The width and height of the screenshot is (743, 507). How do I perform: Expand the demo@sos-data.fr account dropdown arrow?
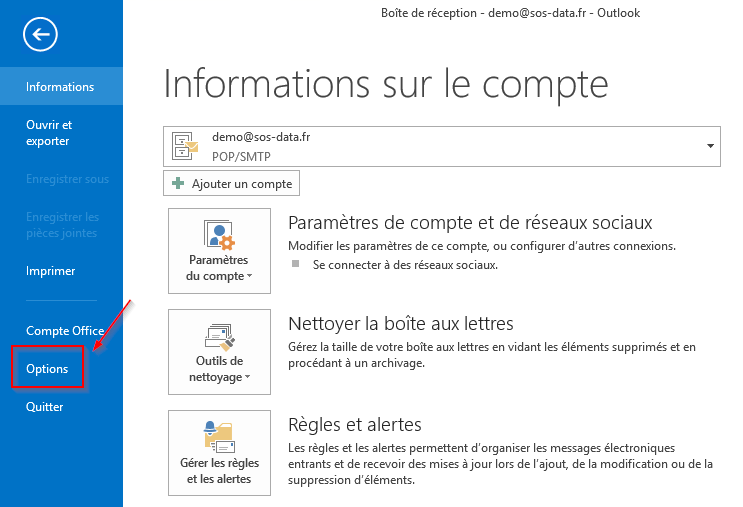coord(710,146)
